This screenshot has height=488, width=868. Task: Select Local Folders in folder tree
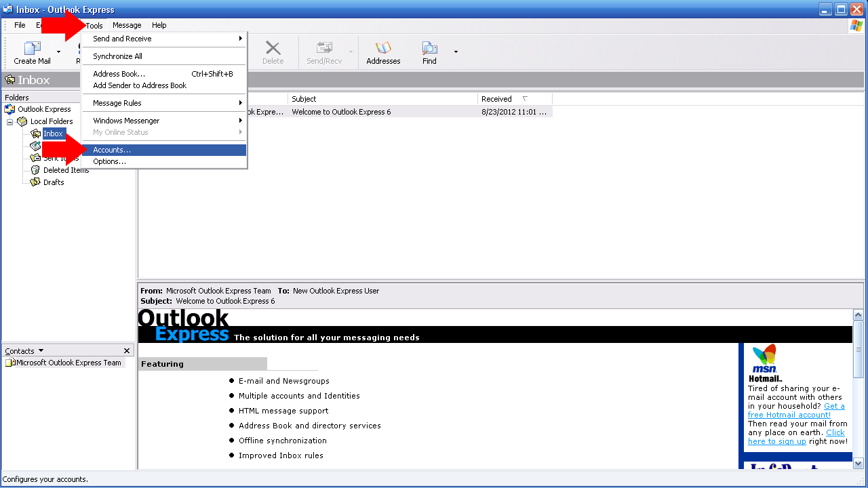coord(52,121)
